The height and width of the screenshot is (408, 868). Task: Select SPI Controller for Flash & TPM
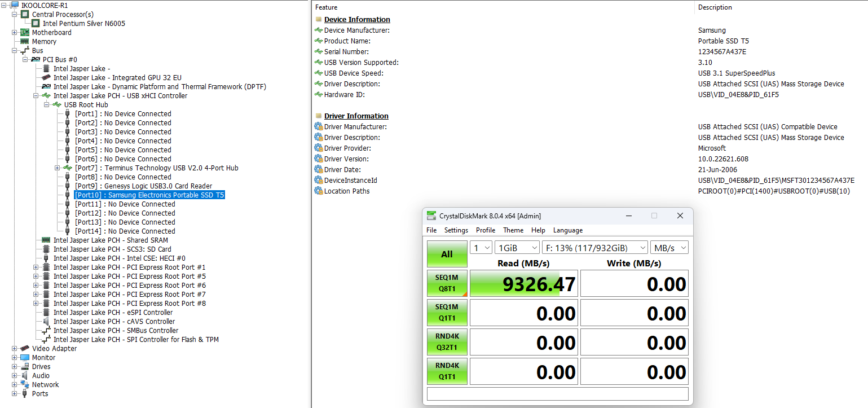coord(136,339)
